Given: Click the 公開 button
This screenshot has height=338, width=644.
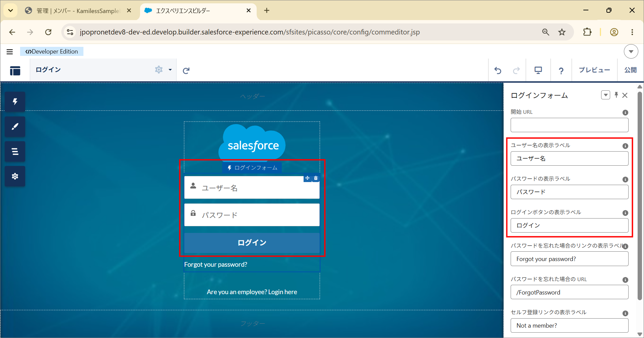Looking at the screenshot, I should pos(630,70).
